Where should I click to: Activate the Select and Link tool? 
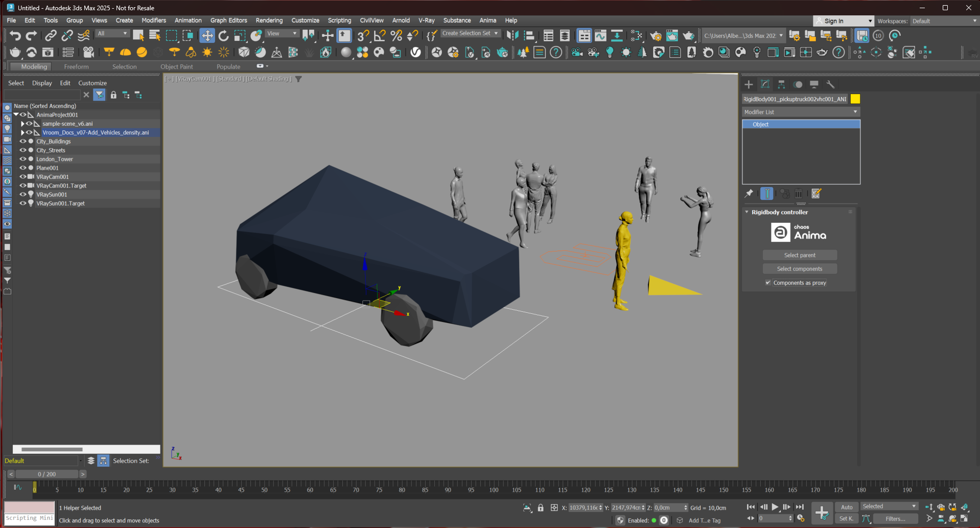(51, 35)
